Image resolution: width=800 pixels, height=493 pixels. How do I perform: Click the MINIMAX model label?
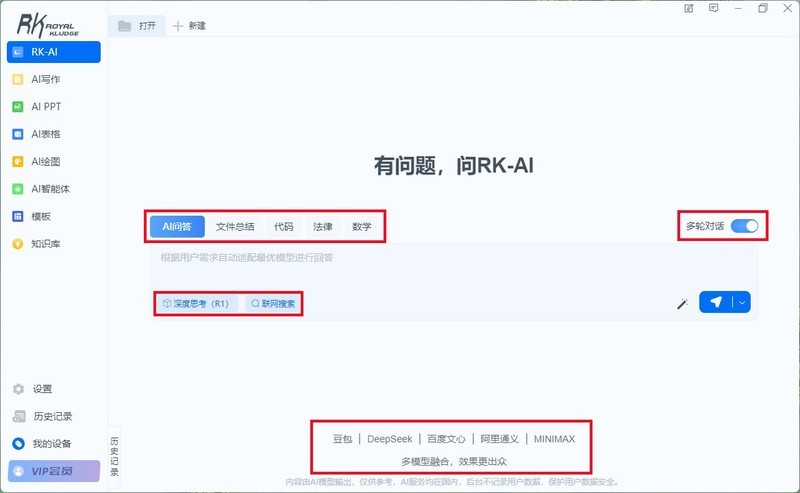[554, 439]
